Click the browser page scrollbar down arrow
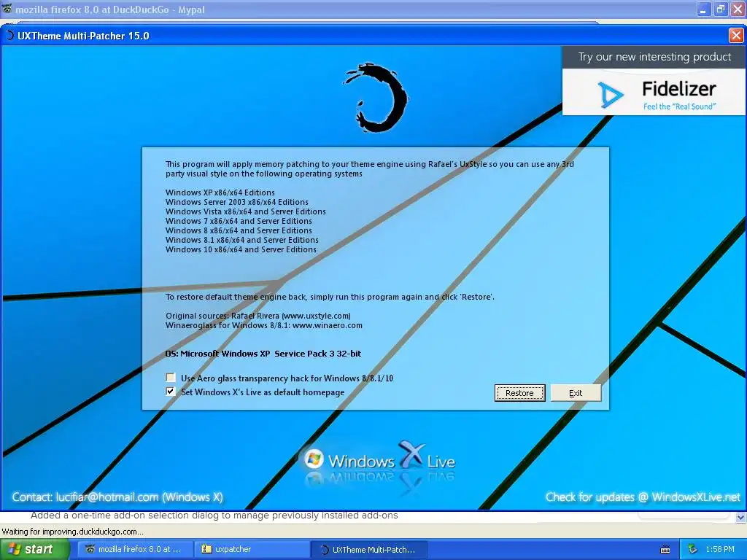The width and height of the screenshot is (747, 560). tap(741, 517)
